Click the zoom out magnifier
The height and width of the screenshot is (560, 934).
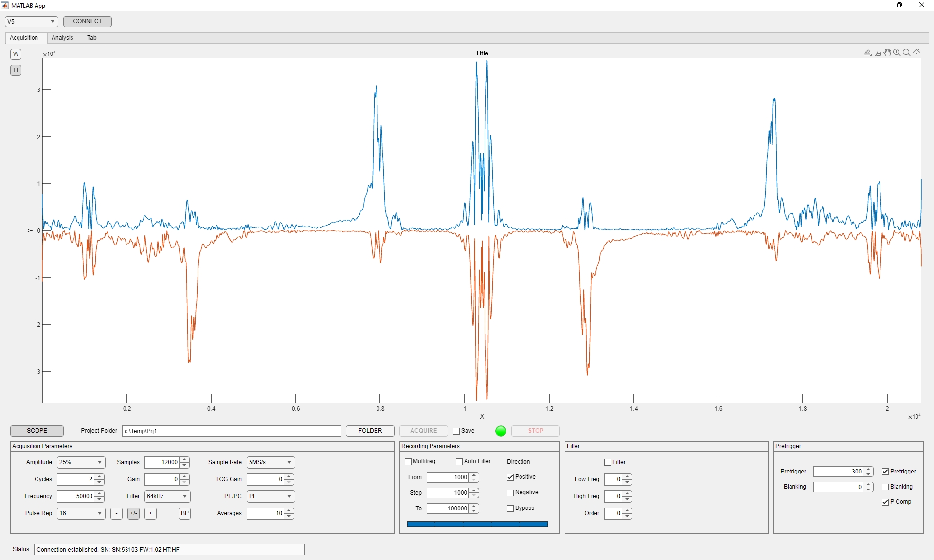click(907, 52)
